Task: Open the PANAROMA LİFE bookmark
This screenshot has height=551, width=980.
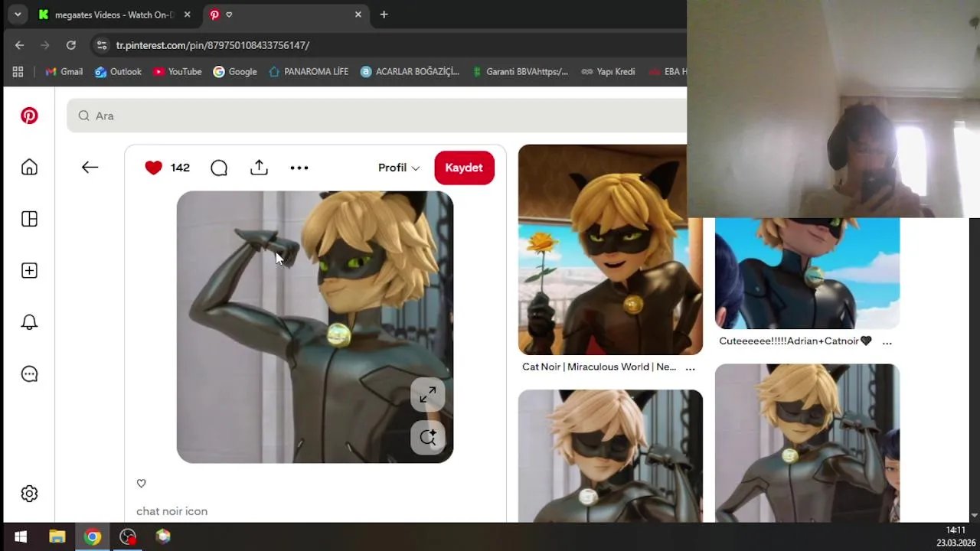Action: 309,71
